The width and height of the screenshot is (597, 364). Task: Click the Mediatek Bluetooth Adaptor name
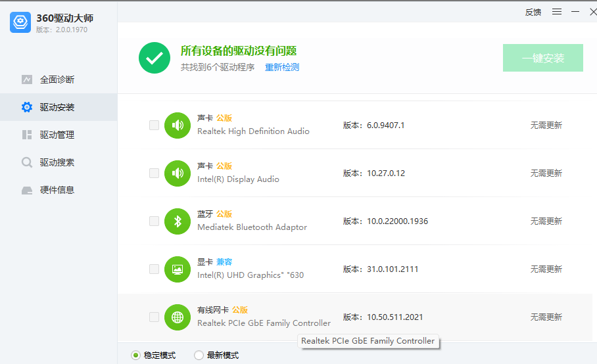252,227
